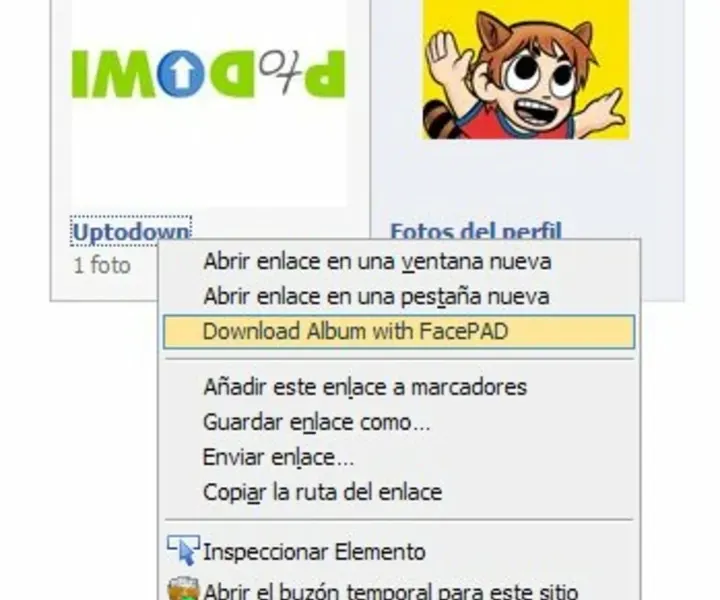Click the white area of the Uptodown thumbnail
The image size is (720, 600).
[209, 156]
